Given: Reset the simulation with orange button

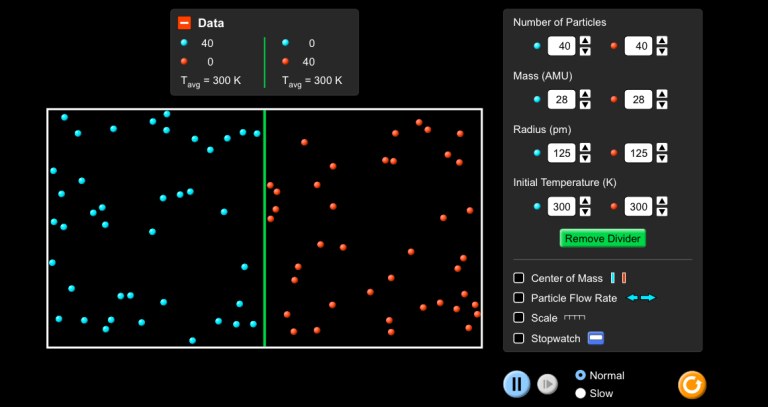Looking at the screenshot, I should point(692,384).
